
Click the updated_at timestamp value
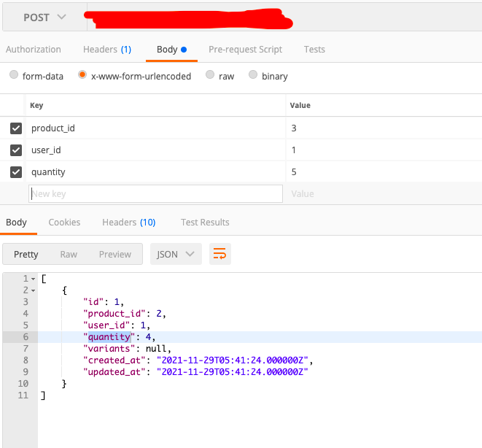click(x=233, y=372)
